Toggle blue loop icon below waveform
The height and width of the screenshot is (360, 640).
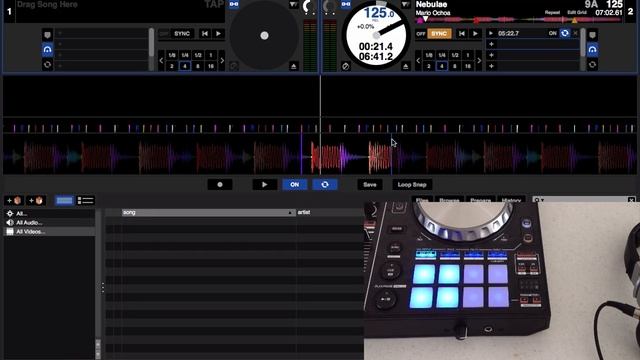(x=325, y=184)
